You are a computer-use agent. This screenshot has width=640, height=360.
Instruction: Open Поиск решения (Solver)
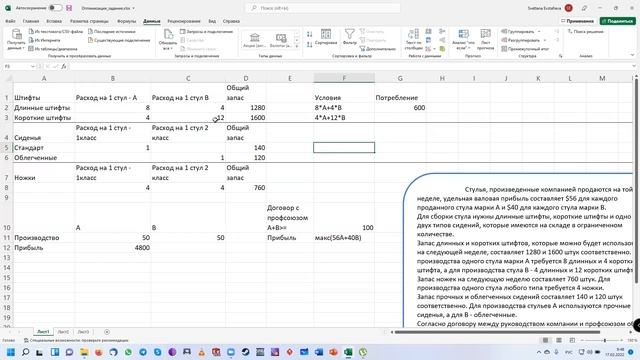click(x=585, y=31)
